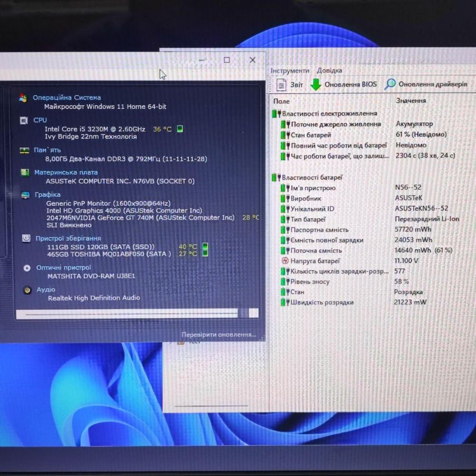
Task: Click the 57720 mWh value
Action: pos(413,229)
